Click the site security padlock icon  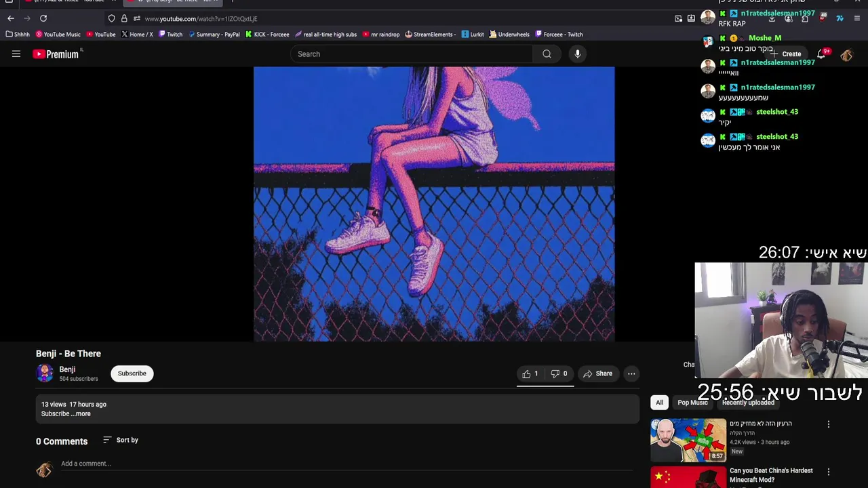pos(124,18)
